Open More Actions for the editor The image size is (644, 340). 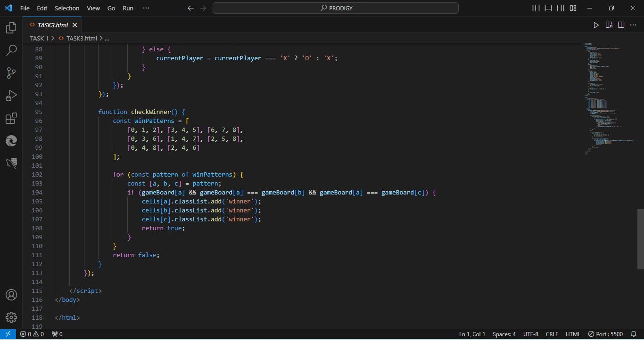(634, 25)
